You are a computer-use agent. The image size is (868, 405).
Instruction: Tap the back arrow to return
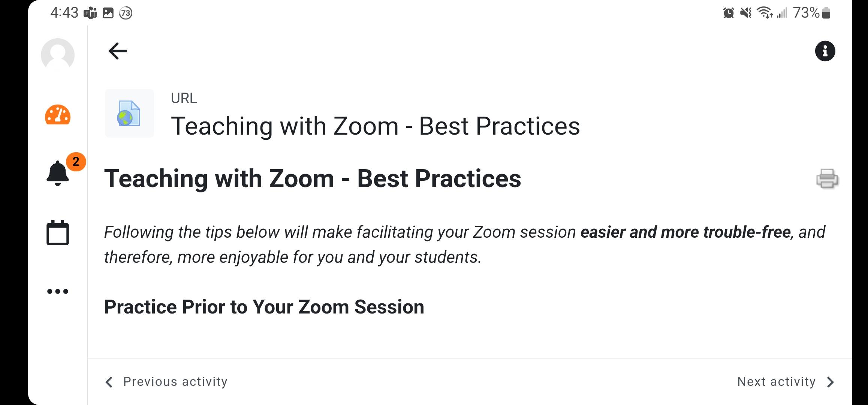118,51
